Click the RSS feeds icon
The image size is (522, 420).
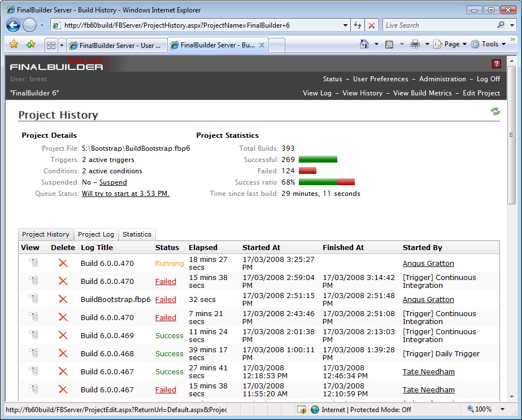389,45
